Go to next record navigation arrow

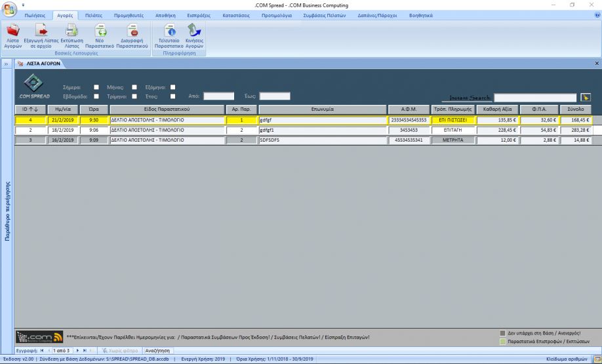point(77,351)
